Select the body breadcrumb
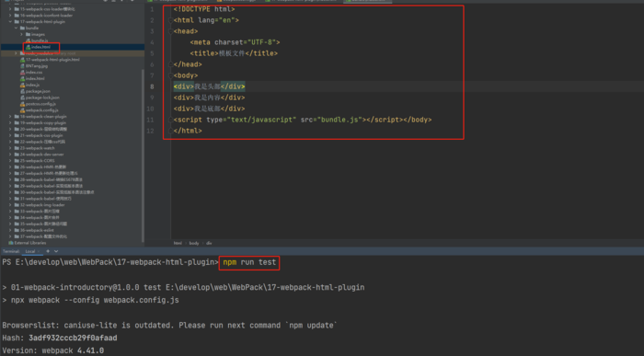The image size is (644, 356). pyautogui.click(x=194, y=243)
